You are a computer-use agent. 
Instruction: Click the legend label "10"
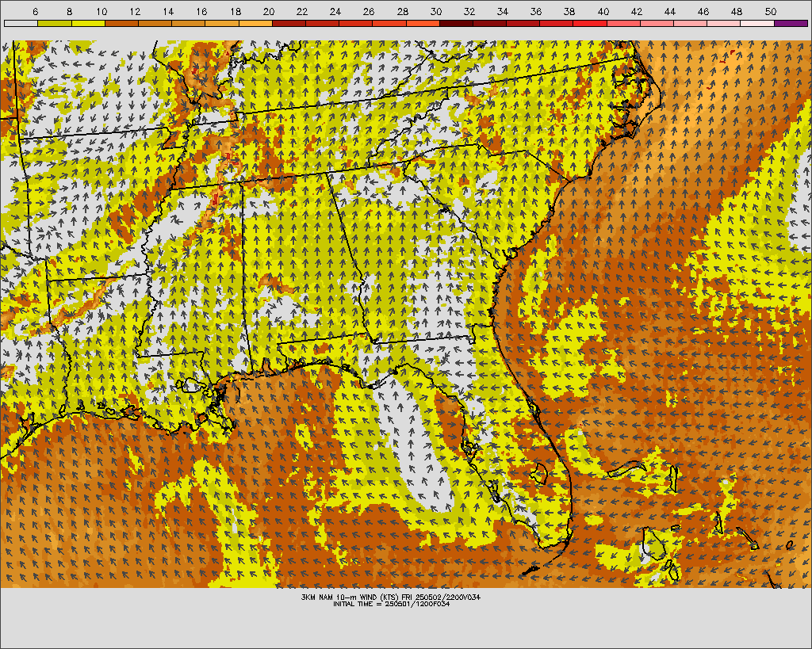pyautogui.click(x=101, y=11)
